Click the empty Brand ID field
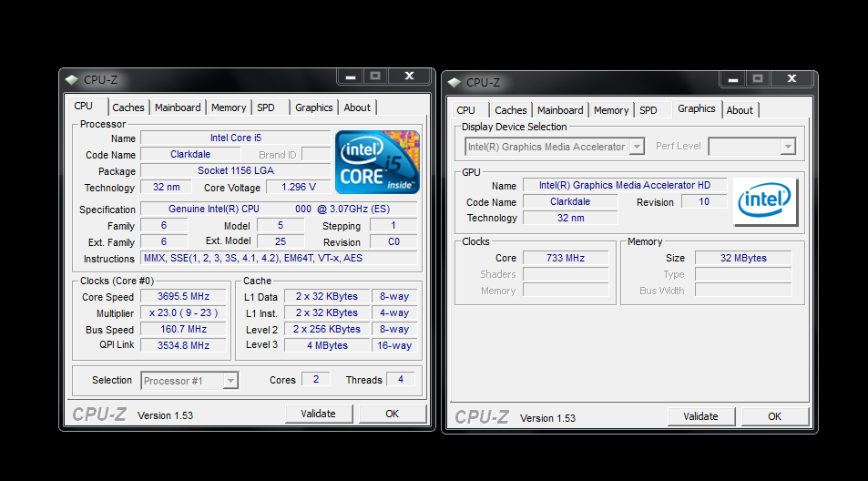This screenshot has height=481, width=868. [316, 155]
